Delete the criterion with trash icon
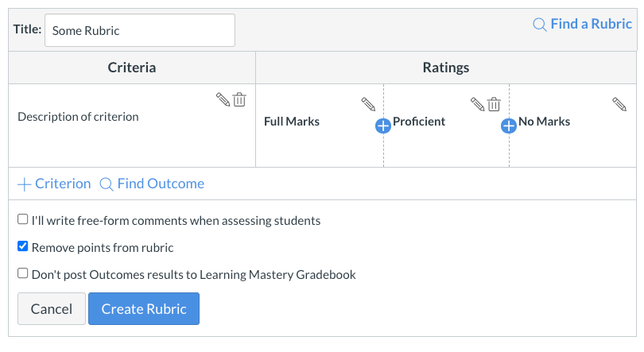 239,100
